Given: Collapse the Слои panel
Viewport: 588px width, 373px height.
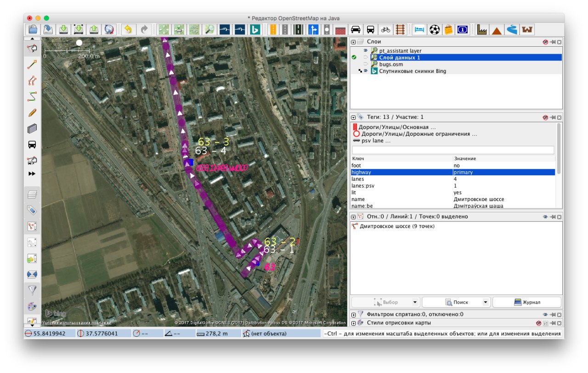Looking at the screenshot, I should [x=353, y=42].
